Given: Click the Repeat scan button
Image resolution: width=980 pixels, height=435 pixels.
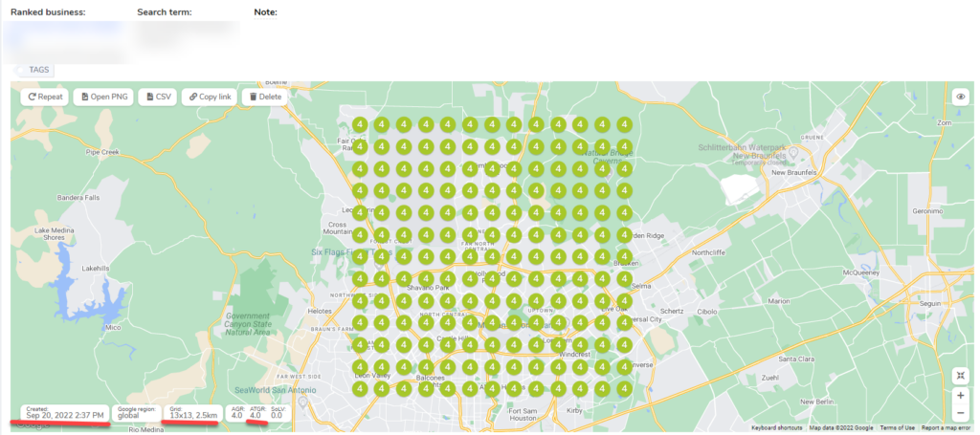Looking at the screenshot, I should pyautogui.click(x=44, y=97).
